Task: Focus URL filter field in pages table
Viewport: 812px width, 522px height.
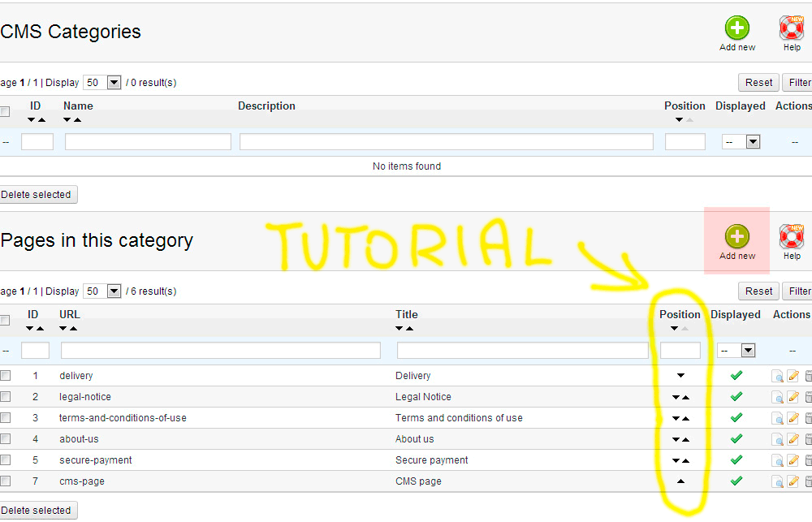Action: 221,351
